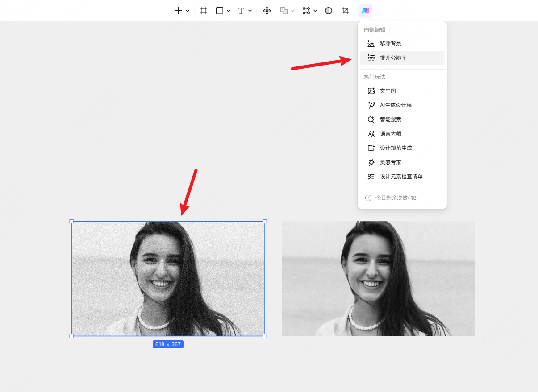Select the clean portrait image on right

click(378, 278)
